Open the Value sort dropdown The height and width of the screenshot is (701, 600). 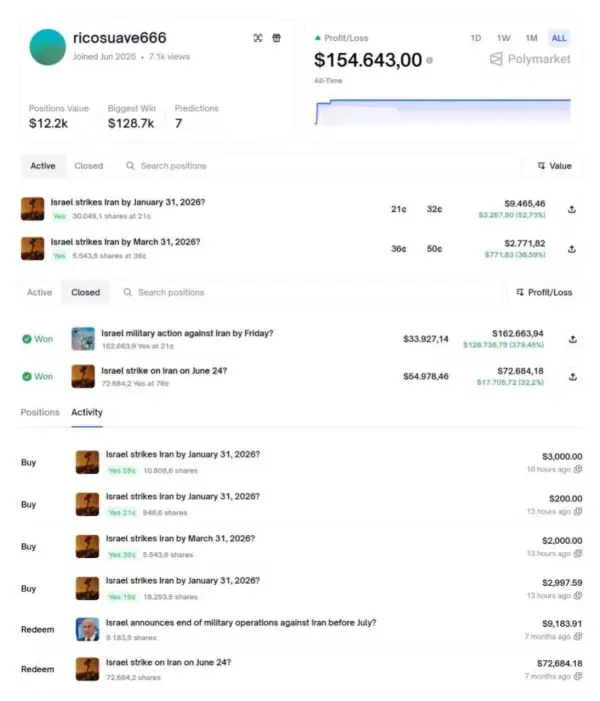[x=554, y=166]
